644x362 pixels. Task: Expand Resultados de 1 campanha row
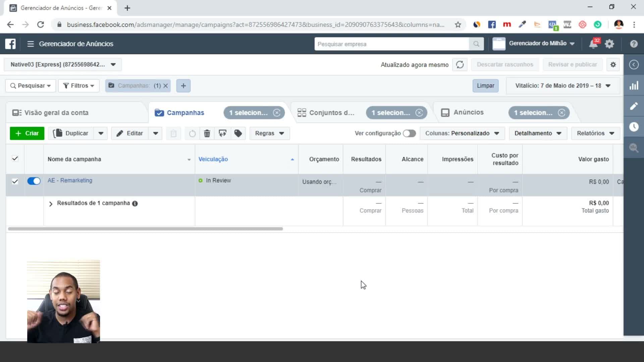[51, 204]
